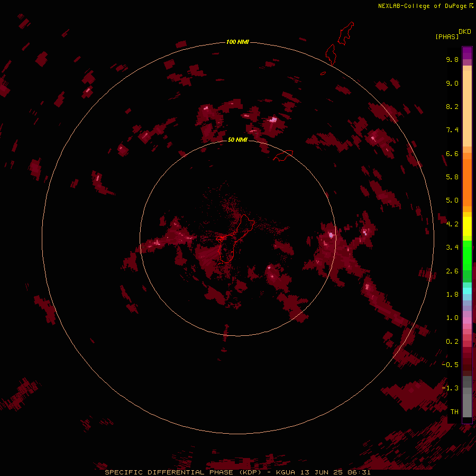This screenshot has height=476, width=476.
Task: Click the 1.8 value on the color scale
Action: [x=452, y=294]
